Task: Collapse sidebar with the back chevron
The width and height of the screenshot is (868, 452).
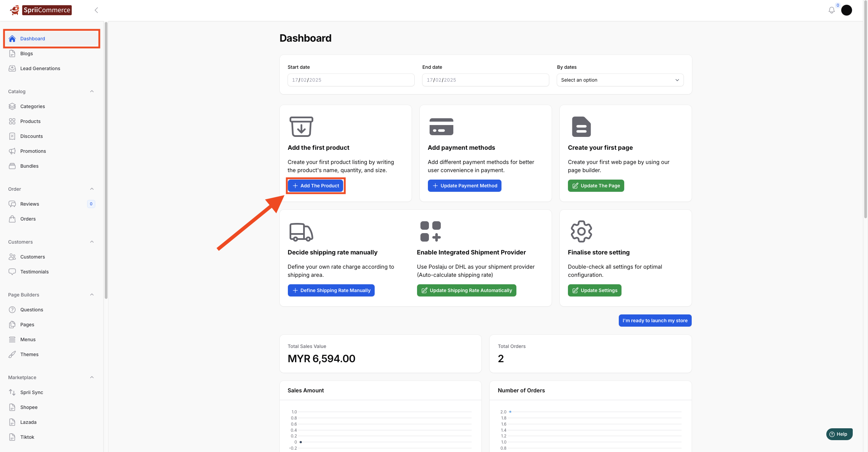Action: pyautogui.click(x=96, y=10)
